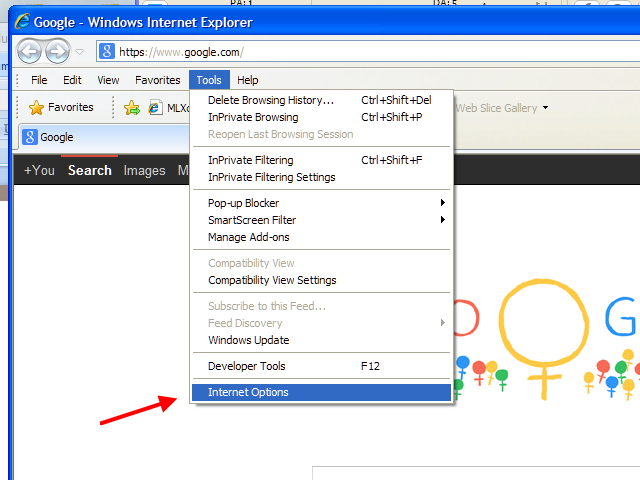Click the Add to Favorites Bar icon
The image size is (640, 480).
132,108
